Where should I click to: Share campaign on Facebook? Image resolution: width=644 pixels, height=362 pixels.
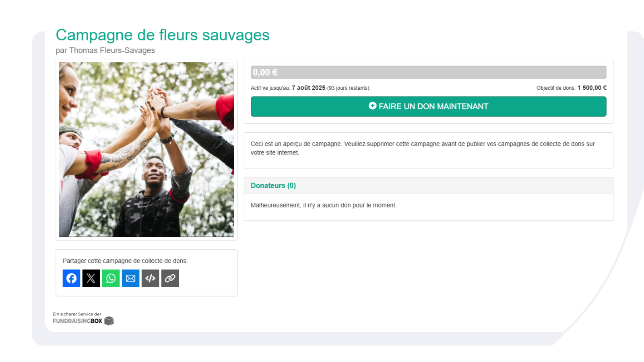pyautogui.click(x=71, y=278)
